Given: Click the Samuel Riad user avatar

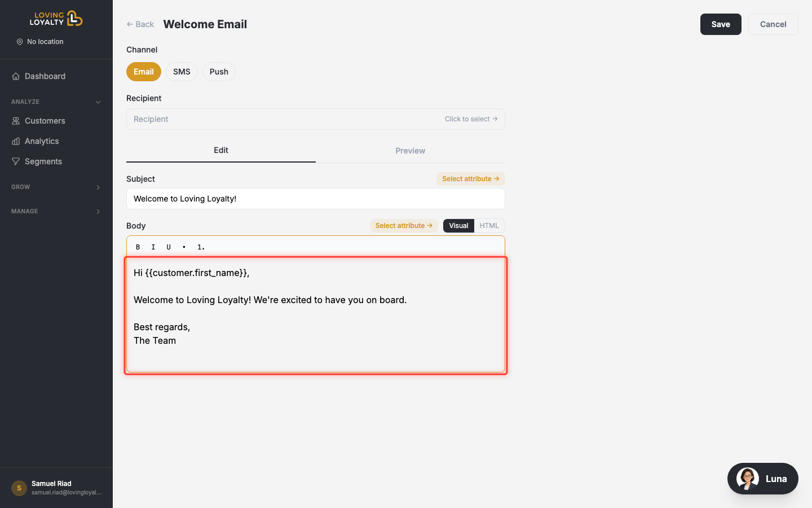Looking at the screenshot, I should (x=19, y=488).
